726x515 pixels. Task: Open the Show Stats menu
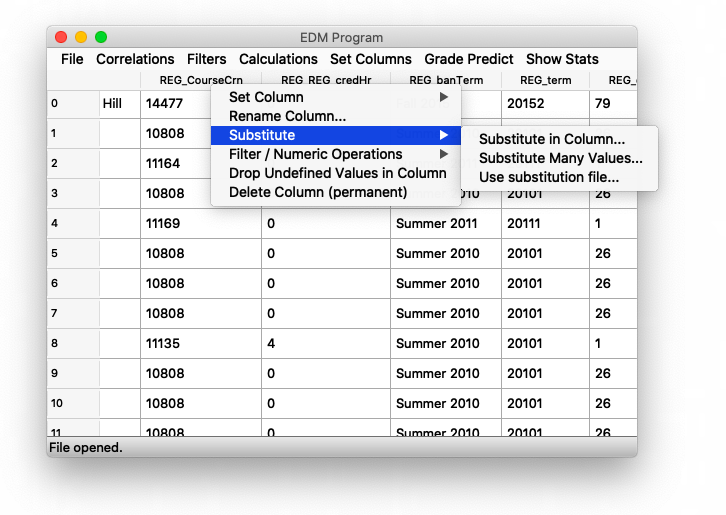coord(562,59)
